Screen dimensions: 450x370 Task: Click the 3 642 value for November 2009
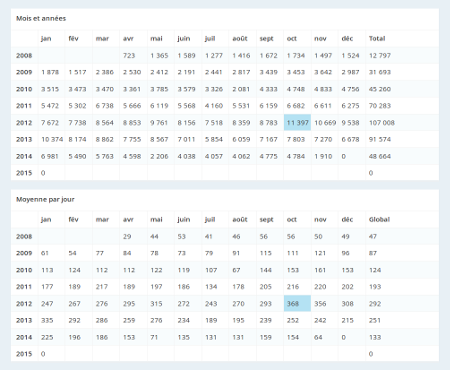click(x=323, y=72)
